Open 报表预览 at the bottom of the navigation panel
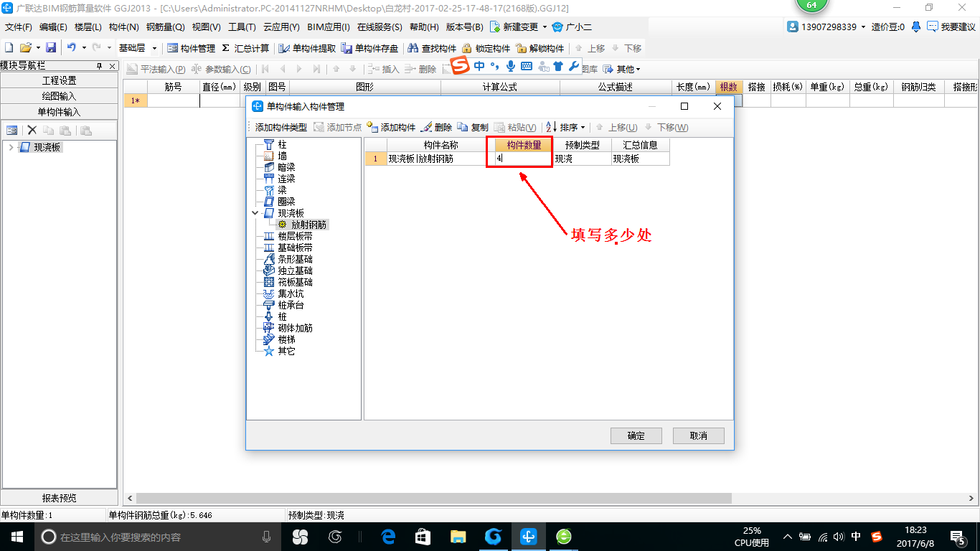 (x=60, y=498)
